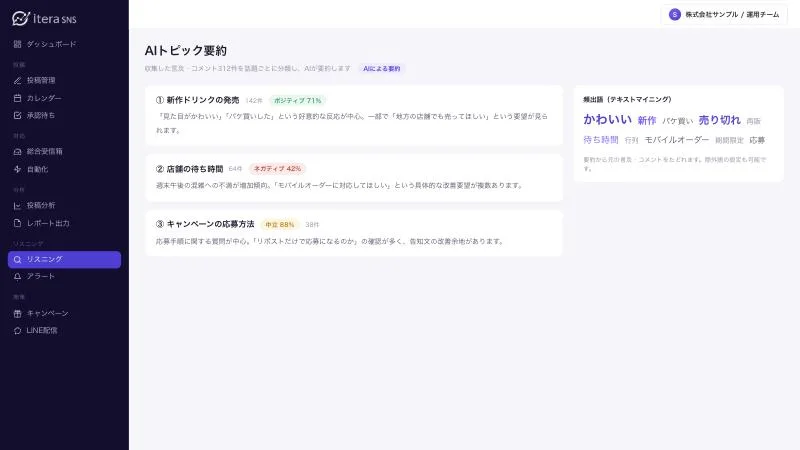800x450 pixels.
Task: Click the 頻出語(テキストマイニング) heading
Action: 627,99
